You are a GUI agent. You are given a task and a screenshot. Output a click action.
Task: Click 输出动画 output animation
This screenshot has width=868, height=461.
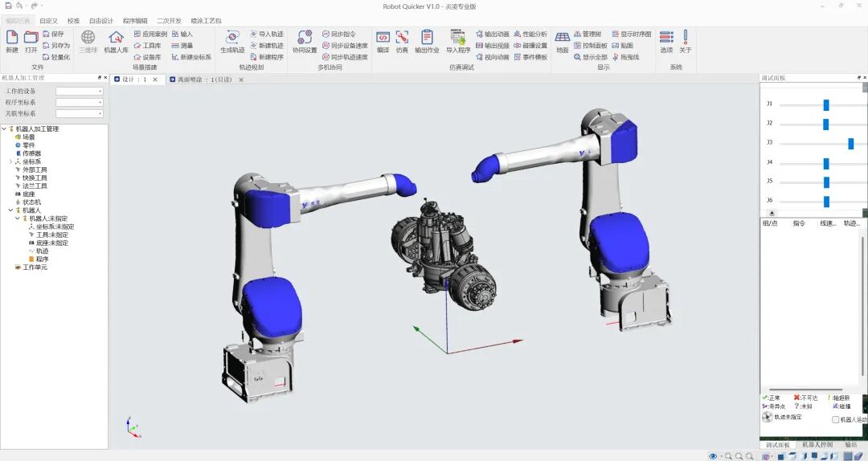492,34
